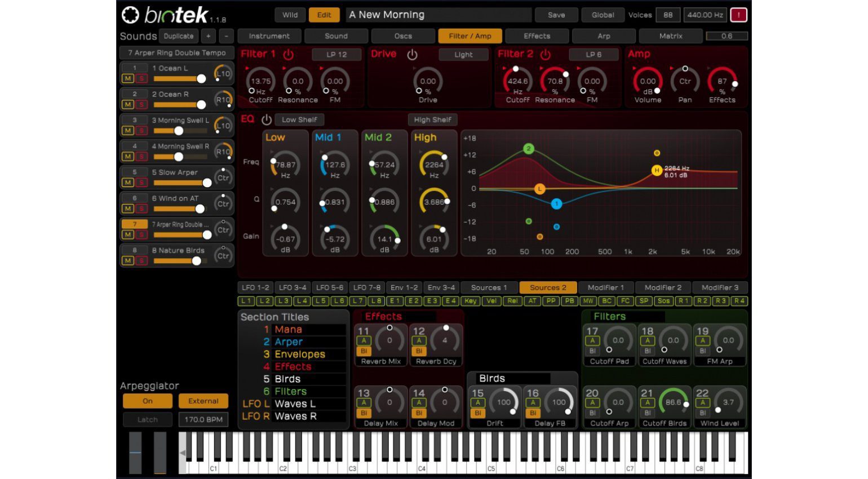The image size is (868, 479).
Task: Open the EQ Low Shelf dropdown
Action: click(x=299, y=119)
